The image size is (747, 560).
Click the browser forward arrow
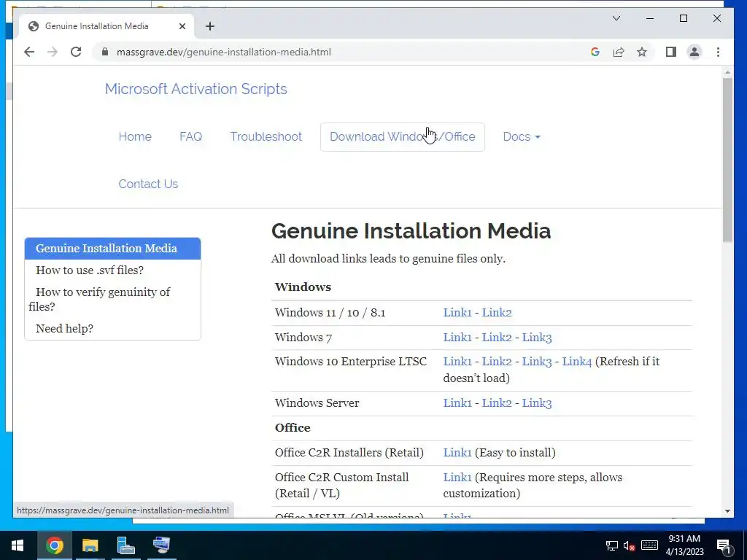[53, 52]
